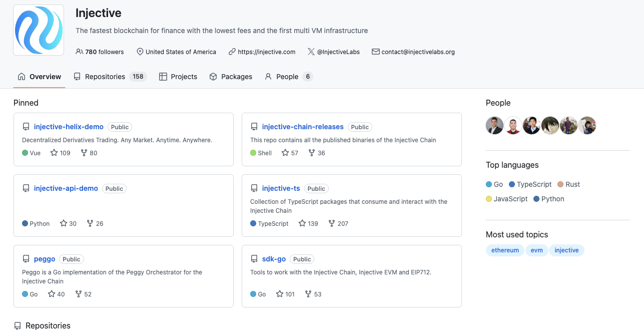Select the Overview tab
Image resolution: width=644 pixels, height=331 pixels.
click(x=40, y=77)
